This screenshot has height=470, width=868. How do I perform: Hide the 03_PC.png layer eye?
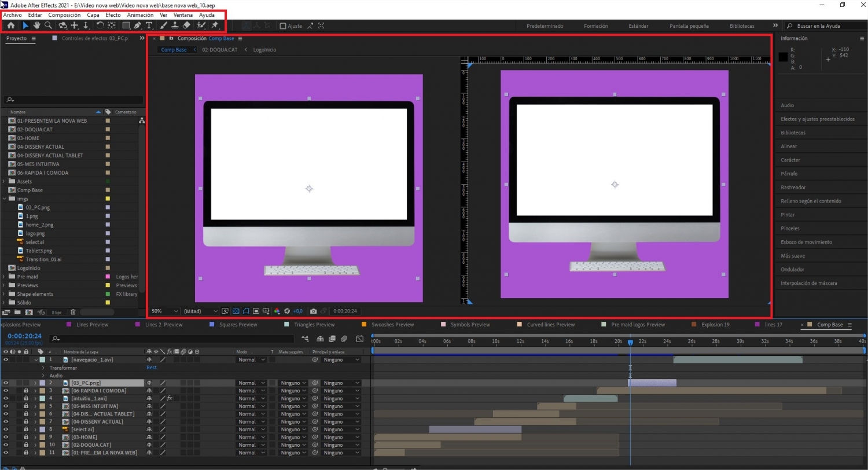pyautogui.click(x=6, y=383)
